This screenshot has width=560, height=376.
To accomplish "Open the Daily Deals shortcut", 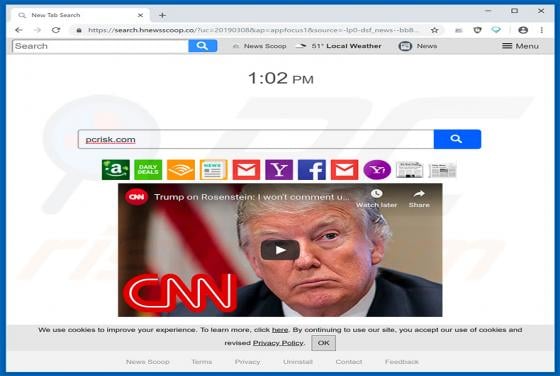I will pos(148,170).
